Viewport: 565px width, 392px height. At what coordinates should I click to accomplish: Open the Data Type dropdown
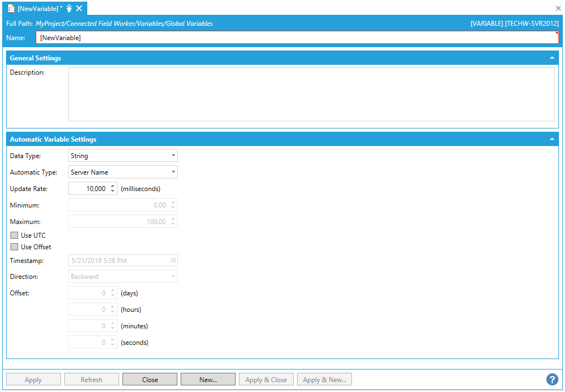click(122, 156)
